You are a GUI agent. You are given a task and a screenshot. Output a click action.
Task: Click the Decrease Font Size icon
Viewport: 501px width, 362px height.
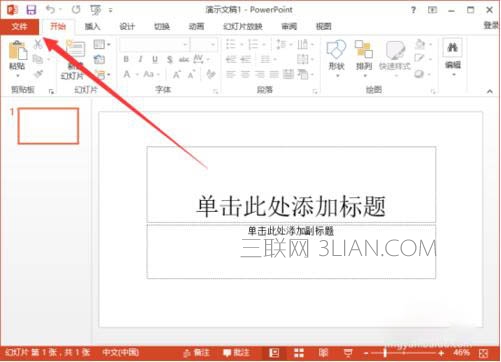click(x=191, y=74)
